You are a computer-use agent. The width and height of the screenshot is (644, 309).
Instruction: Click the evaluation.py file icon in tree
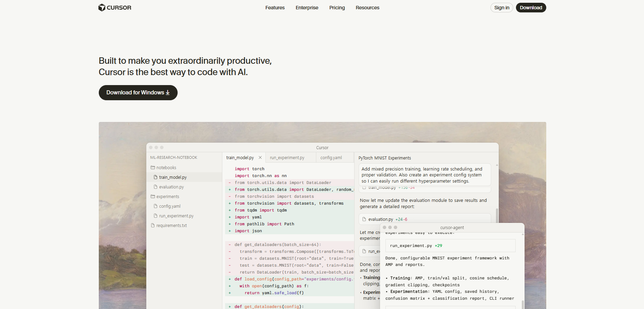click(x=156, y=187)
